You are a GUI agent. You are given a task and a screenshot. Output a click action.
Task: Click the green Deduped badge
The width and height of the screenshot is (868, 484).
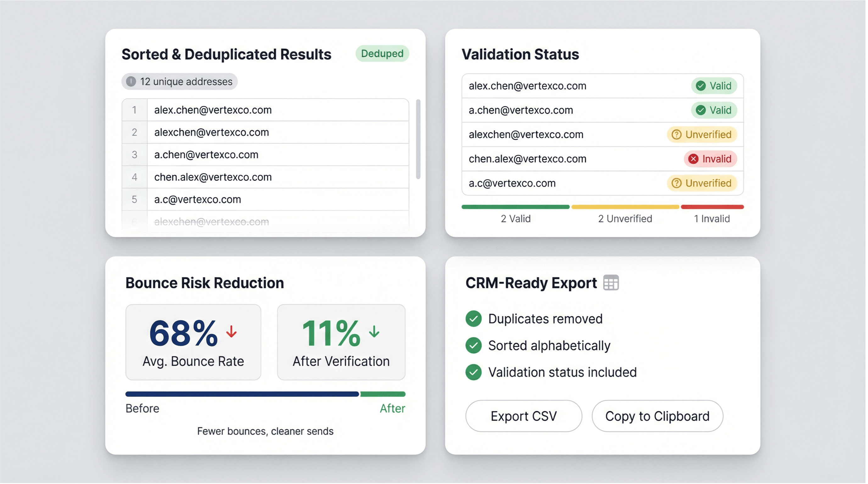382,53
